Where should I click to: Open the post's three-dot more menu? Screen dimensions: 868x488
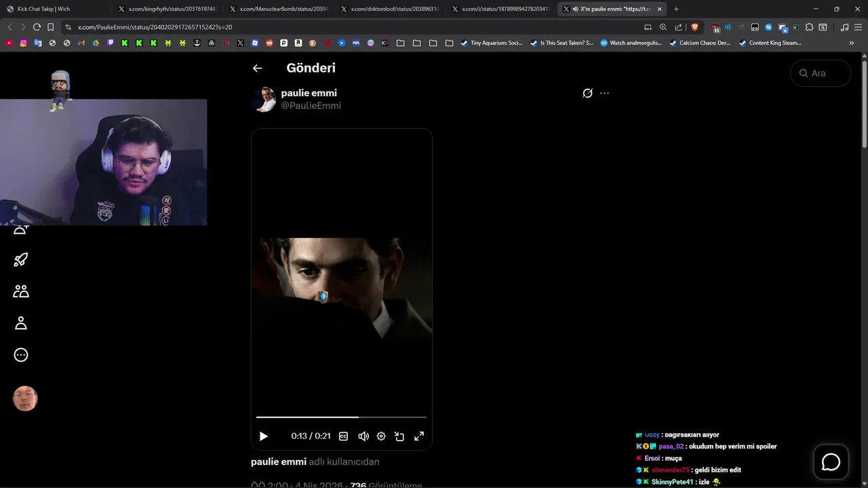coord(604,93)
